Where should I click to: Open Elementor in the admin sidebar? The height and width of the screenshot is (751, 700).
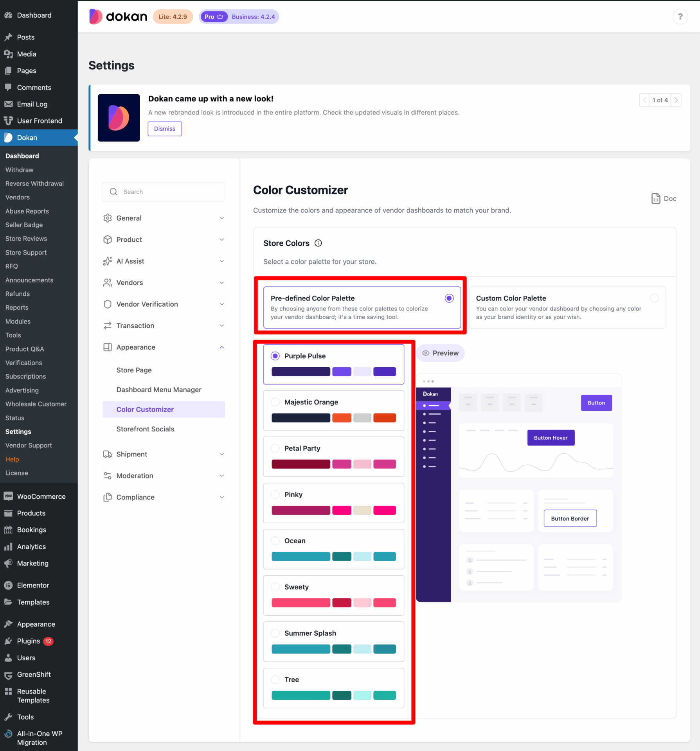[x=33, y=585]
